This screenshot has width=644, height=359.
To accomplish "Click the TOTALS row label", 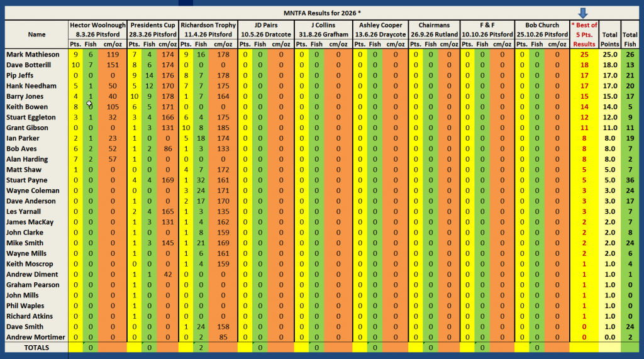I will pos(35,348).
